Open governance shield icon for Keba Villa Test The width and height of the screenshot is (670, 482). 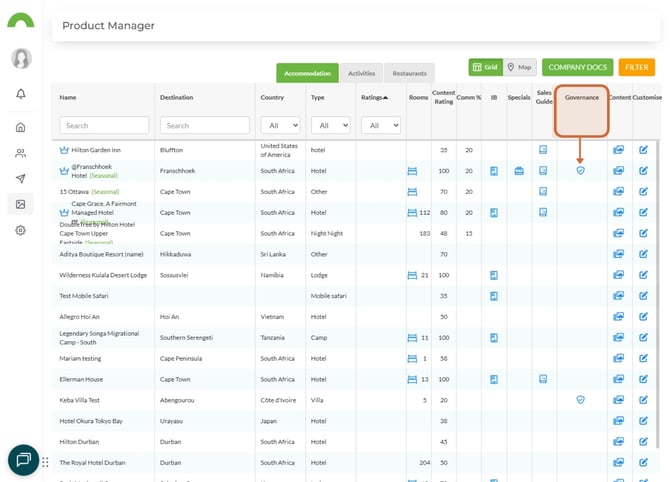(x=580, y=400)
